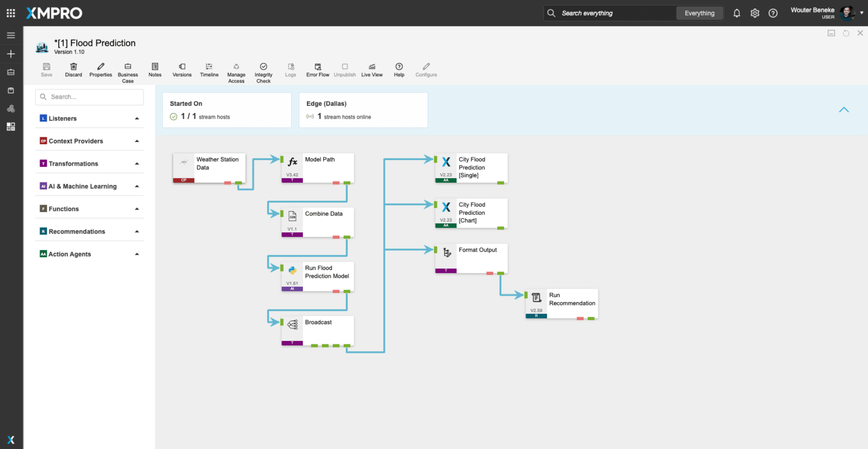Open Properties in the toolbar
The width and height of the screenshot is (868, 449).
[101, 67]
